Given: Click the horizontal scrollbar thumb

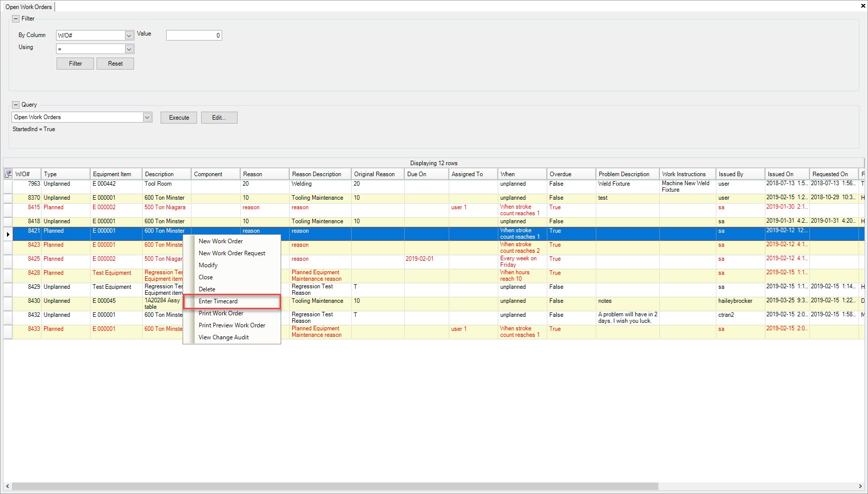Looking at the screenshot, I should tap(335, 486).
